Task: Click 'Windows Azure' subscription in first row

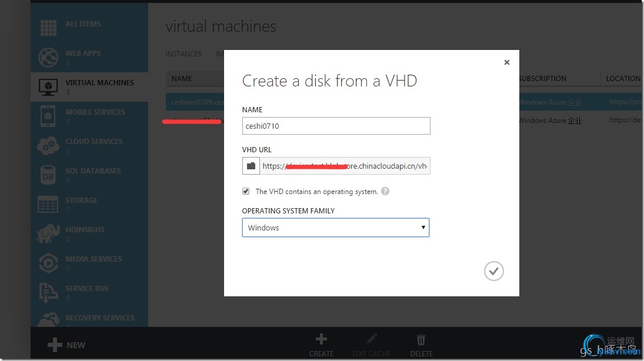Action: point(550,102)
